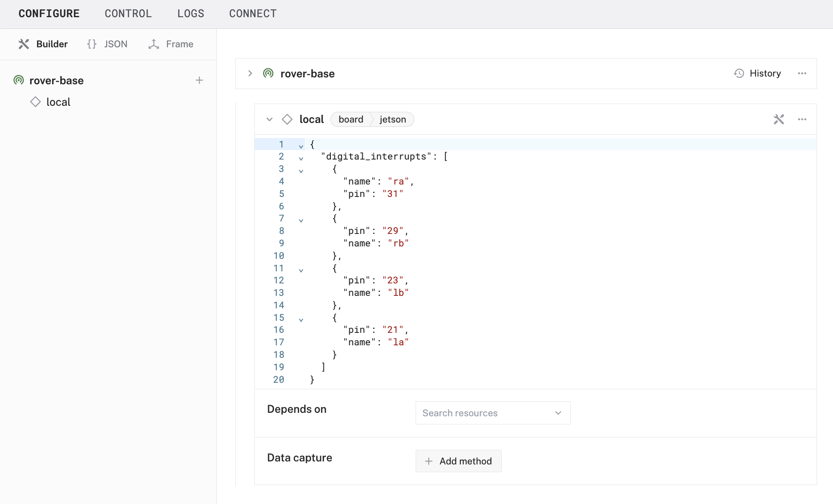
Task: Click Add method button for data capture
Action: (x=458, y=461)
